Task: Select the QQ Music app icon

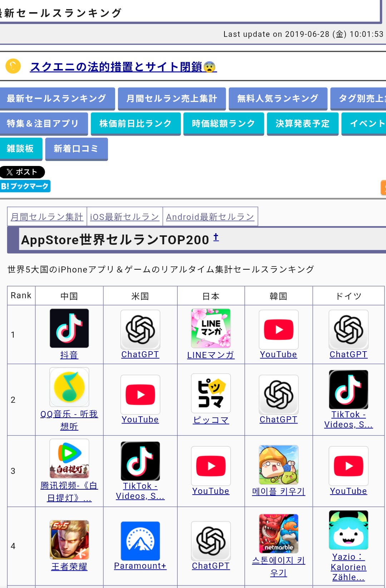Action: coord(69,387)
